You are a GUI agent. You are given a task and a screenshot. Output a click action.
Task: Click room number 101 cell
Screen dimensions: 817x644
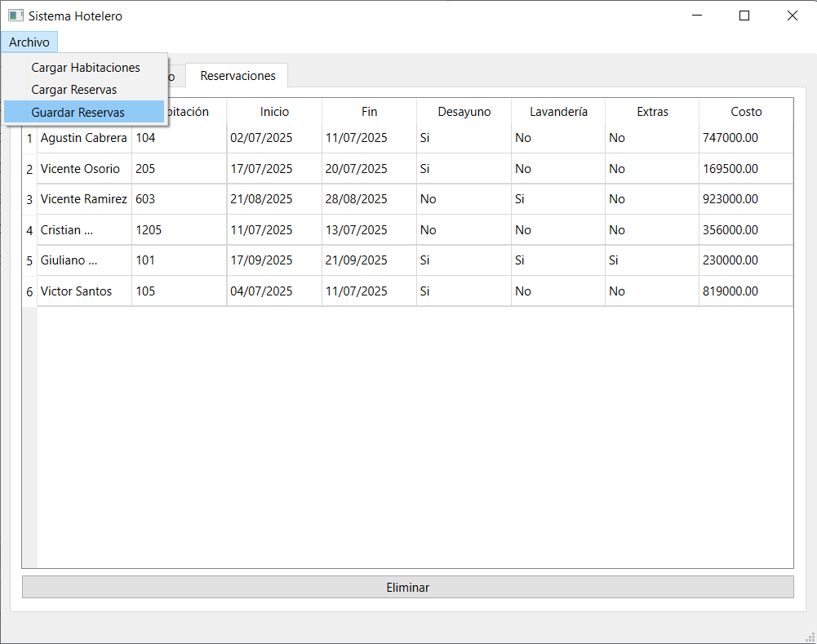click(x=180, y=260)
